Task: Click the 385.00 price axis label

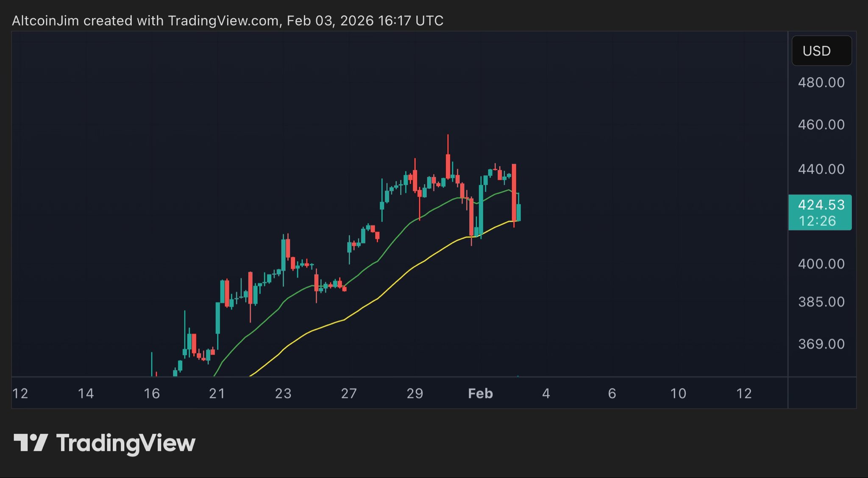Action: point(821,302)
